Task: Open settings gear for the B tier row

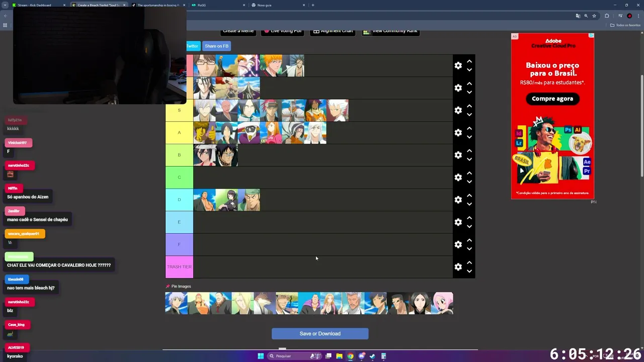Action: (x=458, y=155)
